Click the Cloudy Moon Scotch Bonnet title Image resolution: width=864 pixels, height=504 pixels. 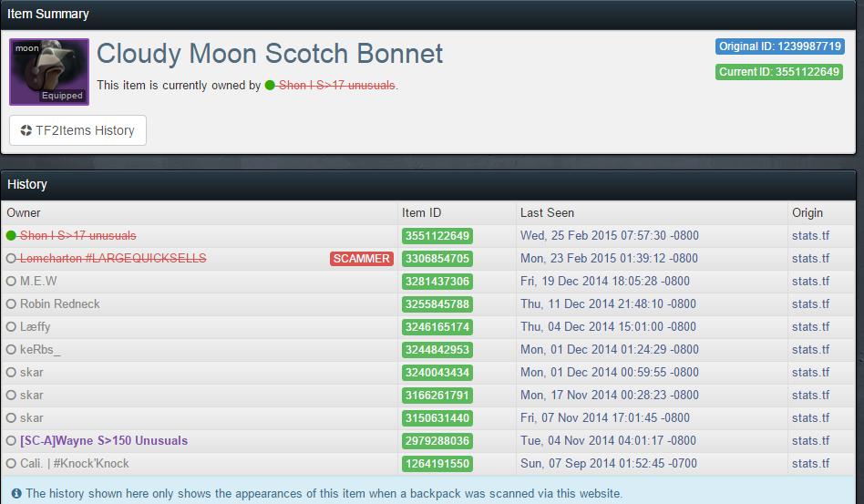click(x=270, y=54)
